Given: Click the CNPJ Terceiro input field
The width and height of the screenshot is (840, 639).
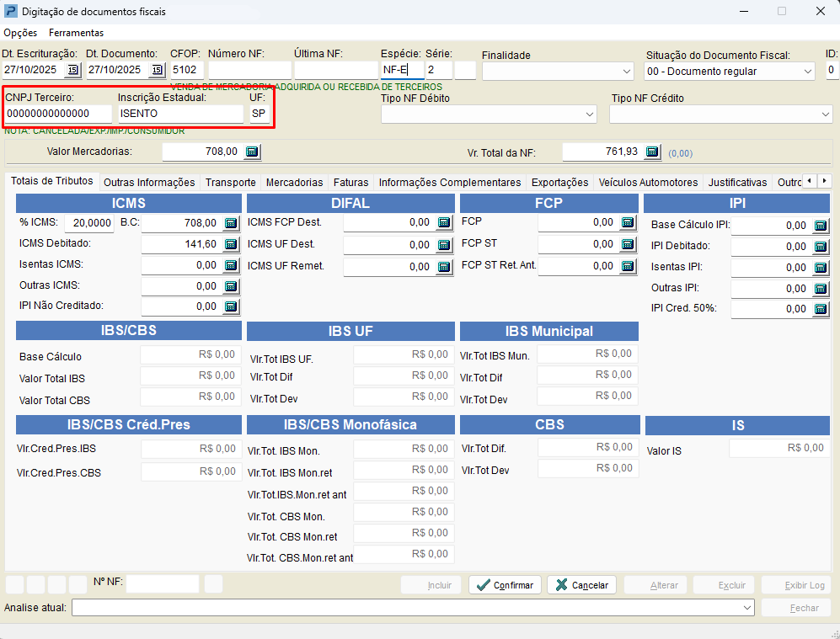Looking at the screenshot, I should pyautogui.click(x=57, y=114).
